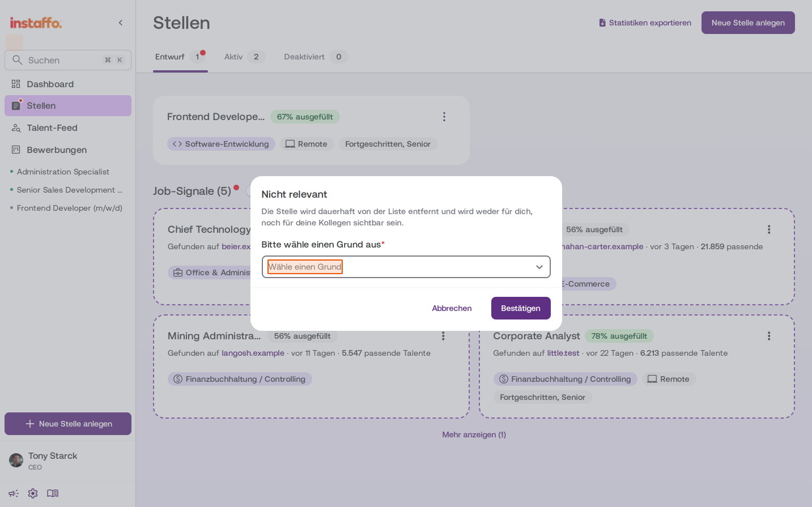Open the settings gear icon
The height and width of the screenshot is (507, 812).
pyautogui.click(x=33, y=493)
